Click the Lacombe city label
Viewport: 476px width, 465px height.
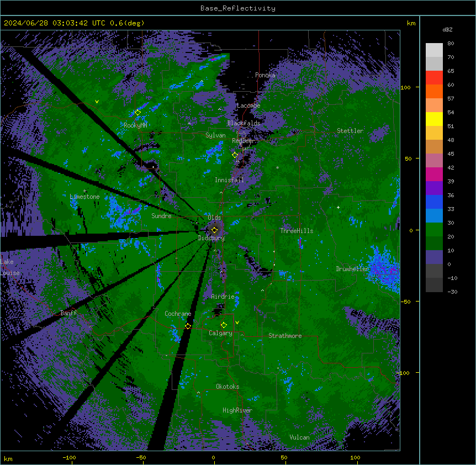(248, 105)
